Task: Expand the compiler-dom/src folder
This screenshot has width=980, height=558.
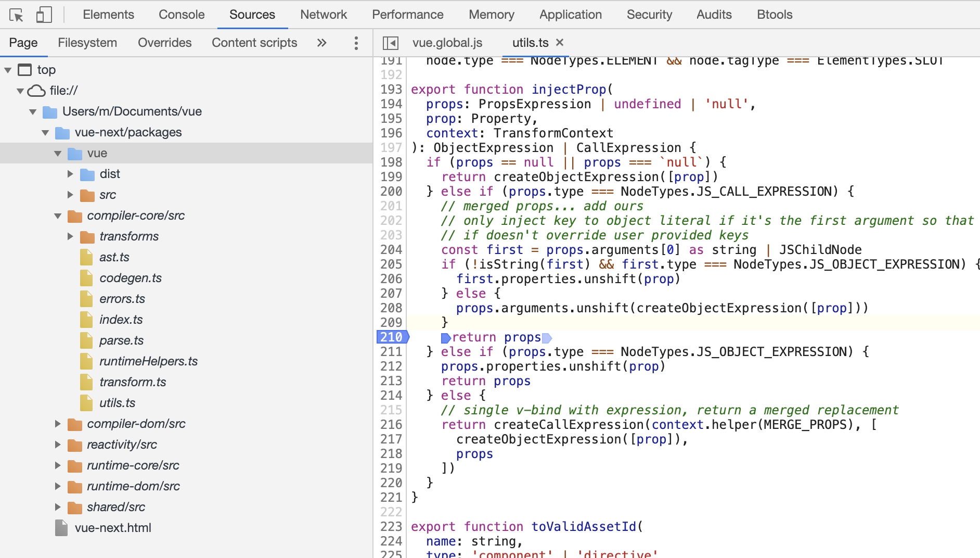Action: click(x=58, y=424)
